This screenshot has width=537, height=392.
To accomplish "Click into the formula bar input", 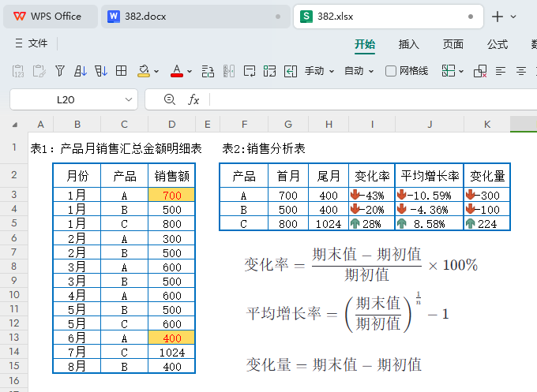I will coord(373,99).
